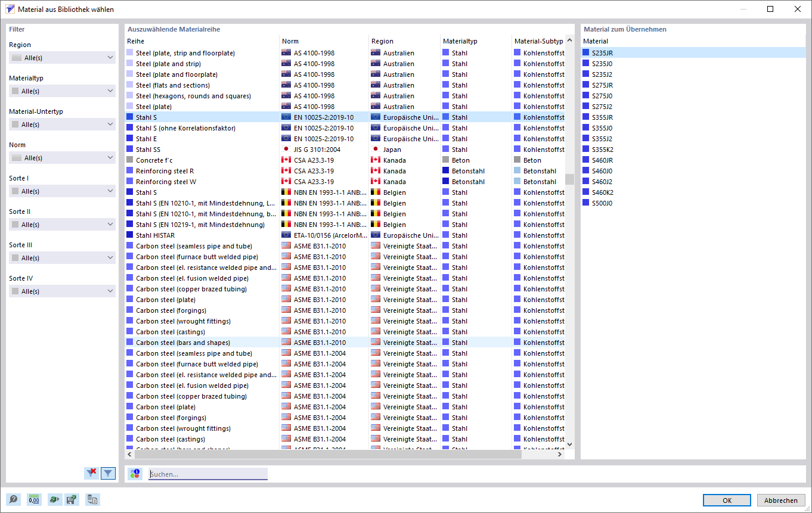Expand the Sorte I dropdown
The height and width of the screenshot is (513, 812).
click(x=62, y=191)
